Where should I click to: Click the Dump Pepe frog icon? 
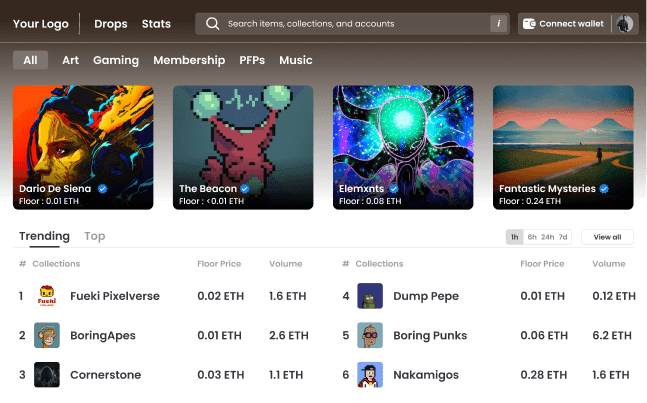pos(370,296)
